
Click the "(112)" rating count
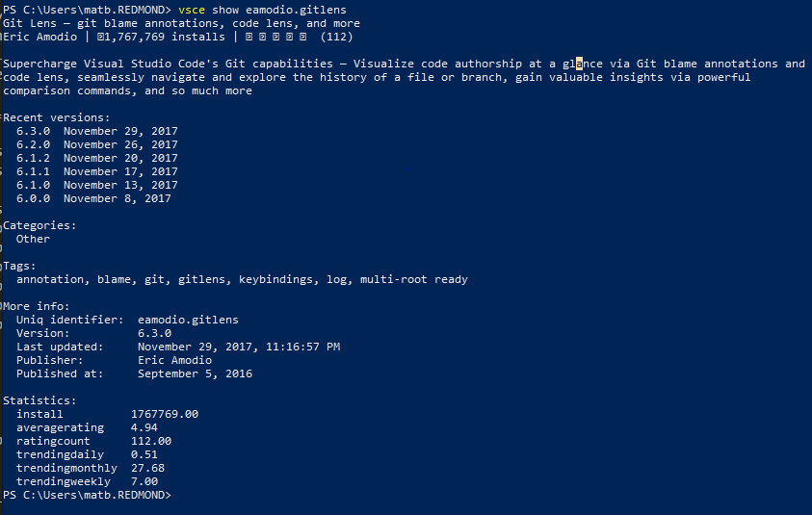(336, 37)
